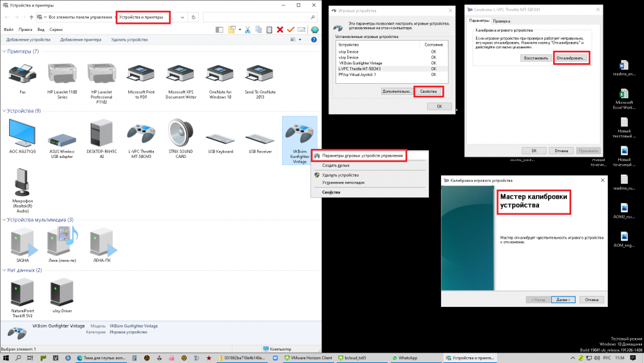Open the Сервис menu
The width and height of the screenshot is (644, 363).
(x=56, y=30)
